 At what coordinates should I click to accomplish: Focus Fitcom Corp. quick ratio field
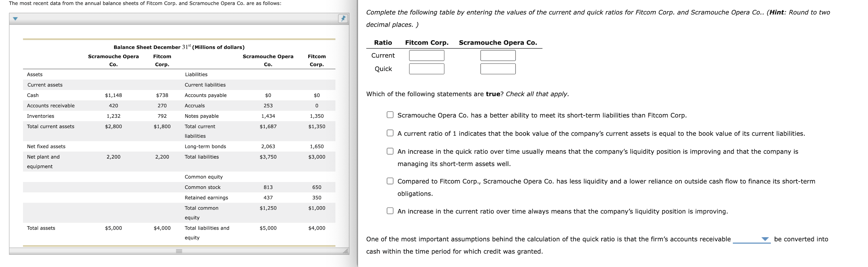[x=427, y=69]
